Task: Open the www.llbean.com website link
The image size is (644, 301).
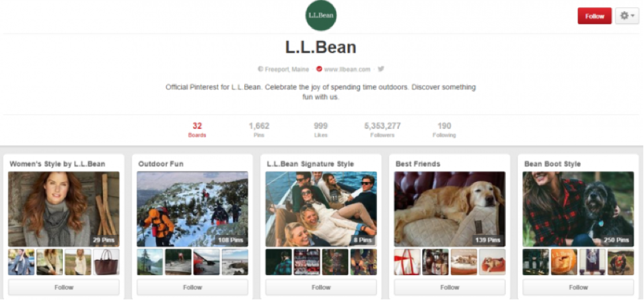Action: (347, 69)
